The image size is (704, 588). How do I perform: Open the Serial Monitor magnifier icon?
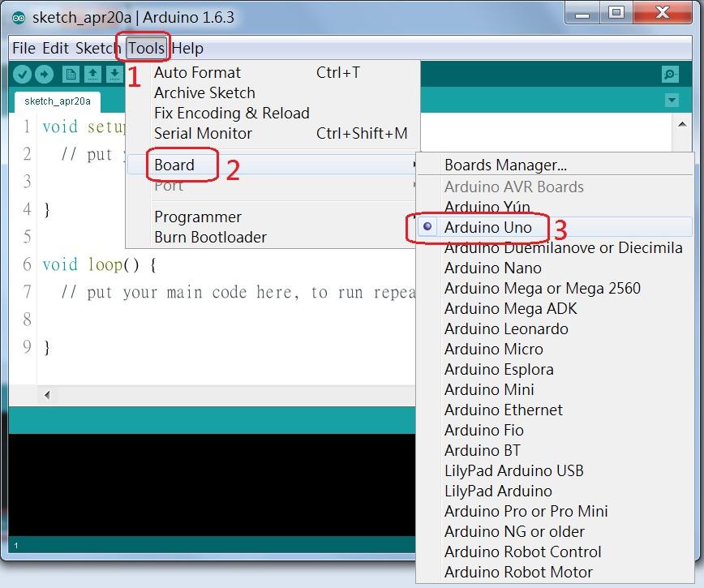(670, 75)
